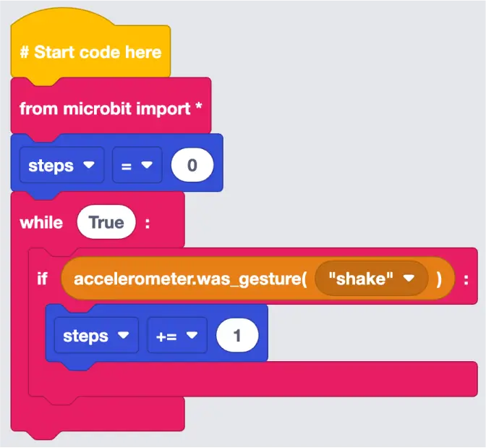Click the arrow beside += operator
This screenshot has width=486, height=448.
(192, 335)
